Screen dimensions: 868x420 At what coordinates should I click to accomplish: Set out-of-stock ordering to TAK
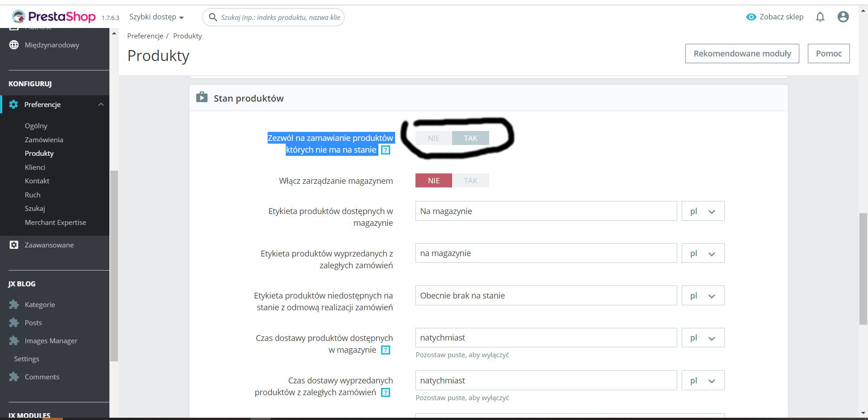471,138
